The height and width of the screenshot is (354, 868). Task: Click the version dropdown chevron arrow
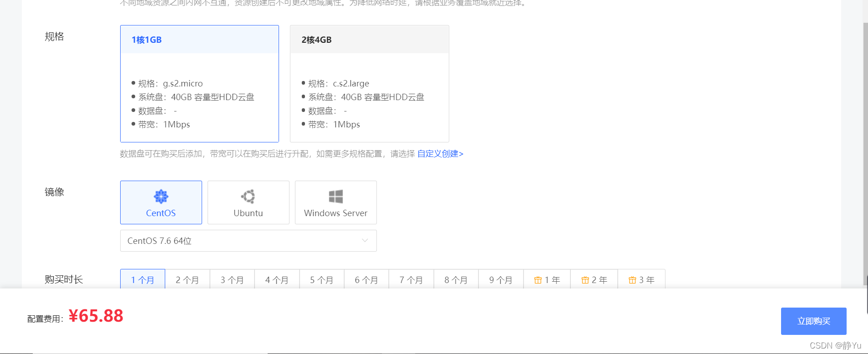point(365,241)
